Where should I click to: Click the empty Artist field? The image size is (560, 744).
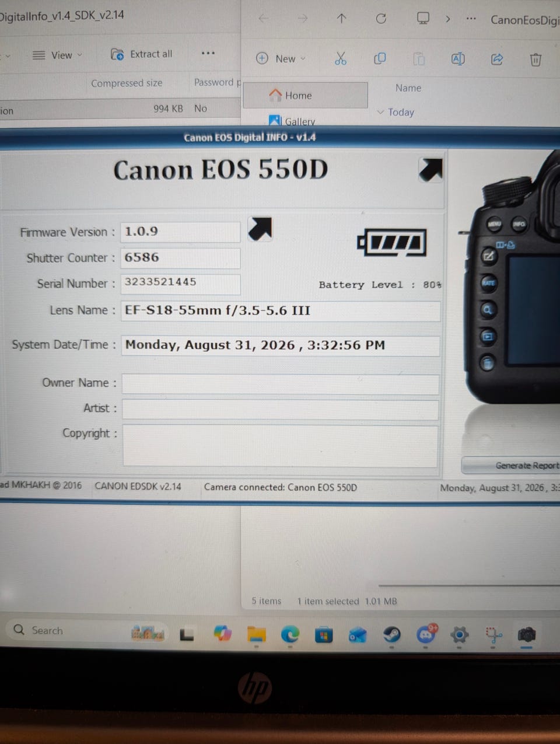pos(281,410)
